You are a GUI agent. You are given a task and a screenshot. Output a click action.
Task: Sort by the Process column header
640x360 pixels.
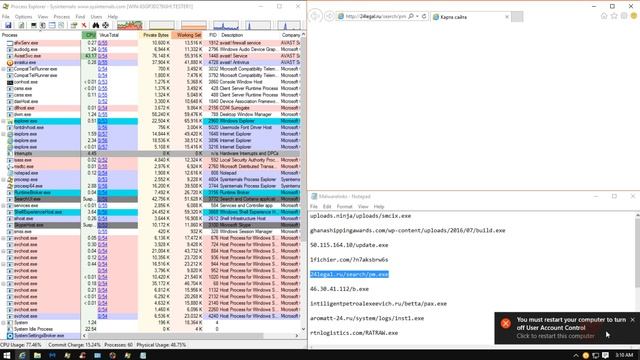(x=41, y=35)
